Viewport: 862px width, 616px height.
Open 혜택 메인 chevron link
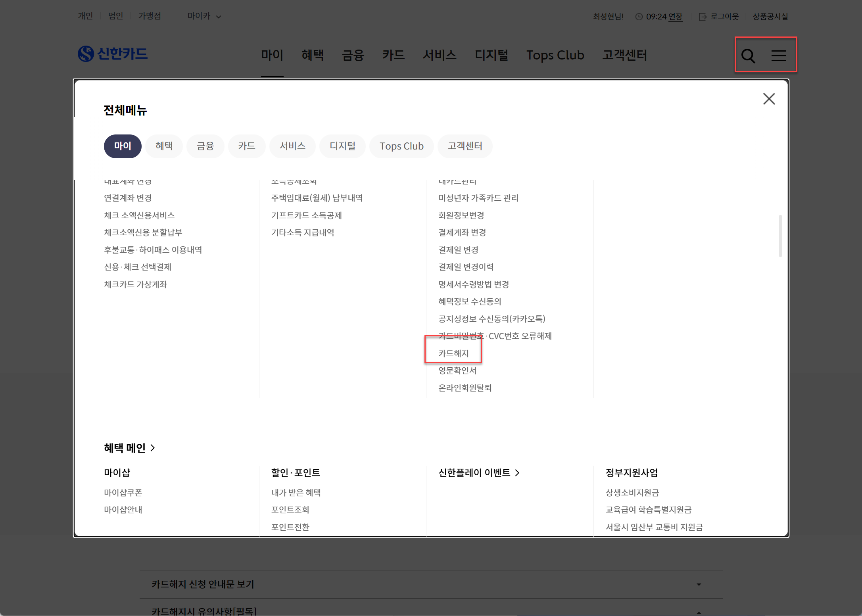[129, 448]
